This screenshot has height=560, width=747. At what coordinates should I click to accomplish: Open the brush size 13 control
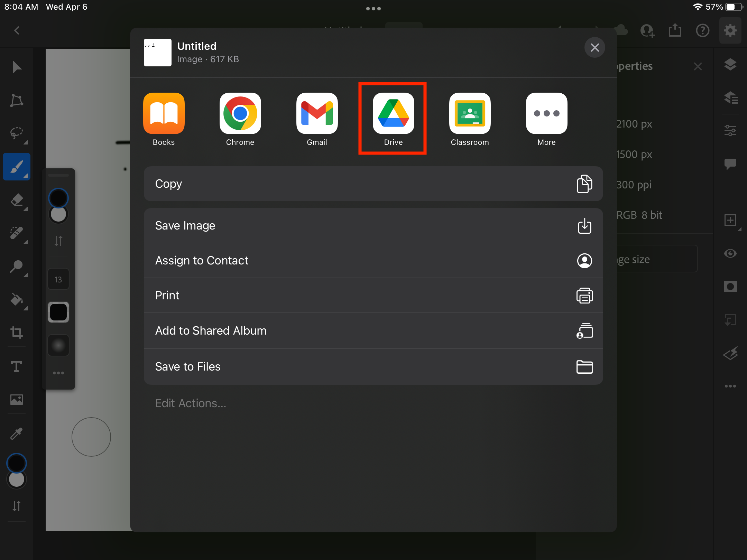(58, 279)
